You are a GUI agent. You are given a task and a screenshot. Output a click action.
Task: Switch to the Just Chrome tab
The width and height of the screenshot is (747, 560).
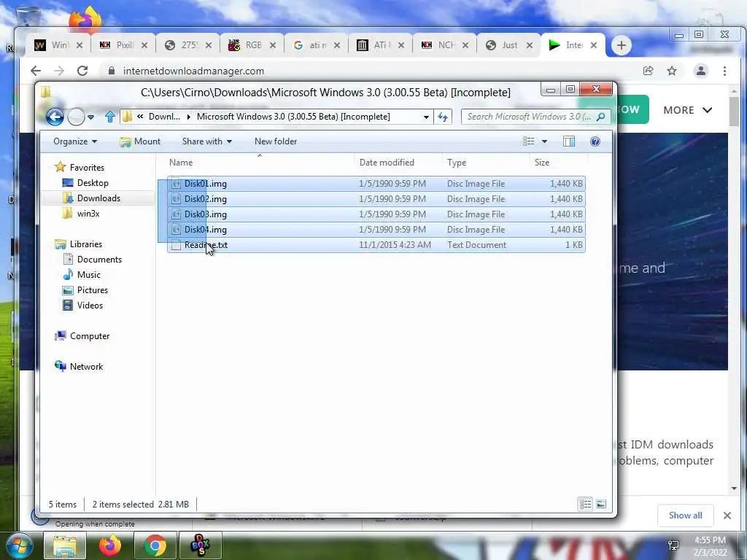[x=508, y=45]
